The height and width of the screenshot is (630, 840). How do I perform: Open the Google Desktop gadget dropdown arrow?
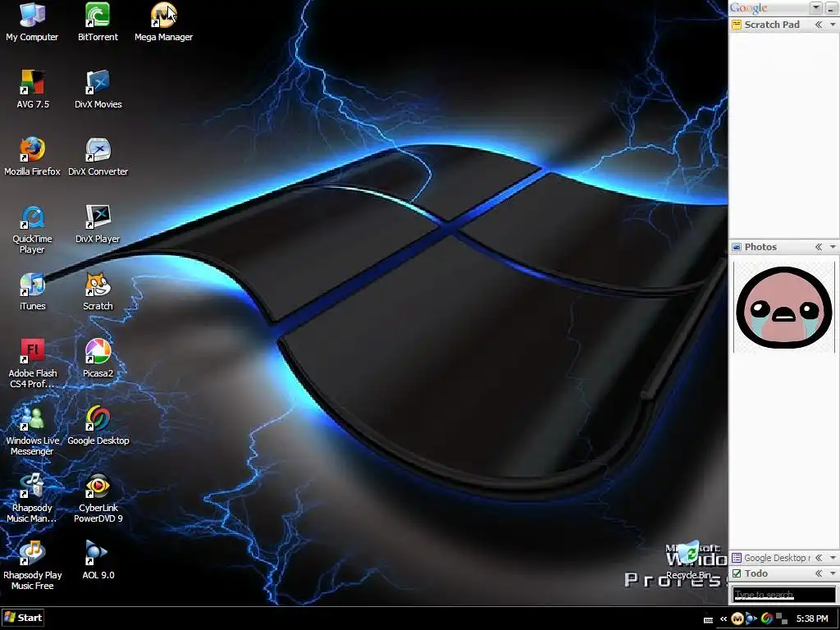pos(833,558)
